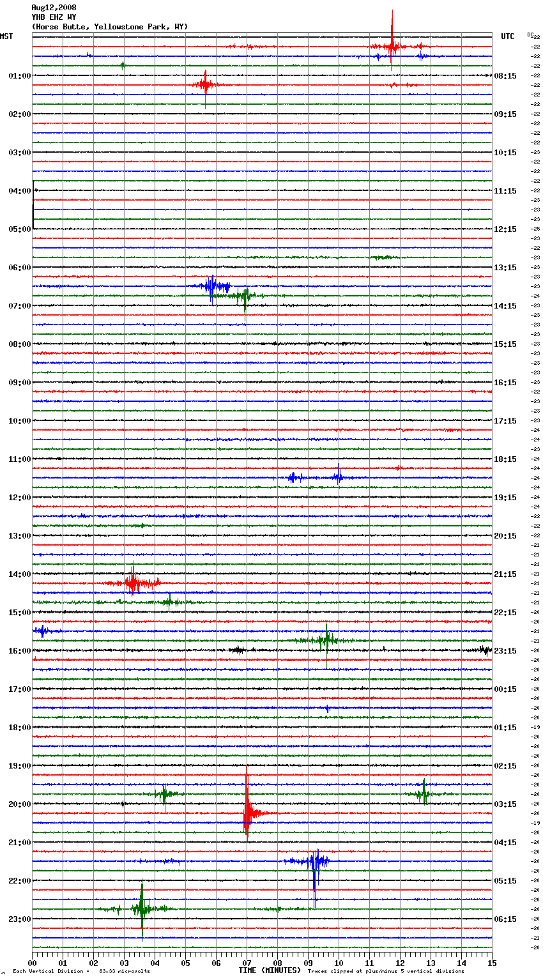Image resolution: width=543 pixels, height=980 pixels.
Task: Click the '09:15' UTC time label
Action: click(x=505, y=114)
